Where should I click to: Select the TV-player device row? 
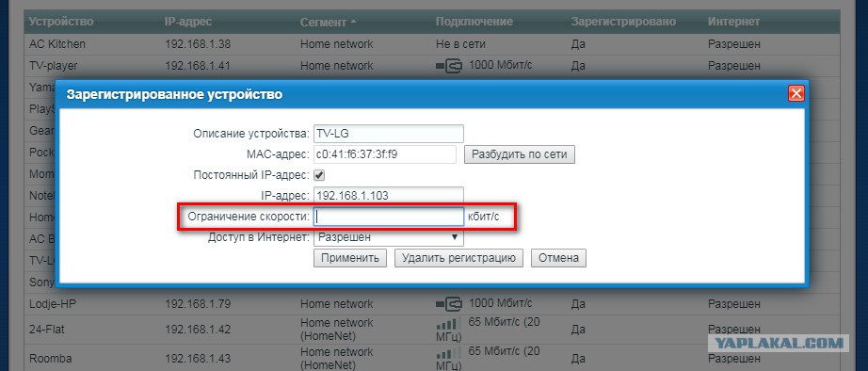coord(432,65)
